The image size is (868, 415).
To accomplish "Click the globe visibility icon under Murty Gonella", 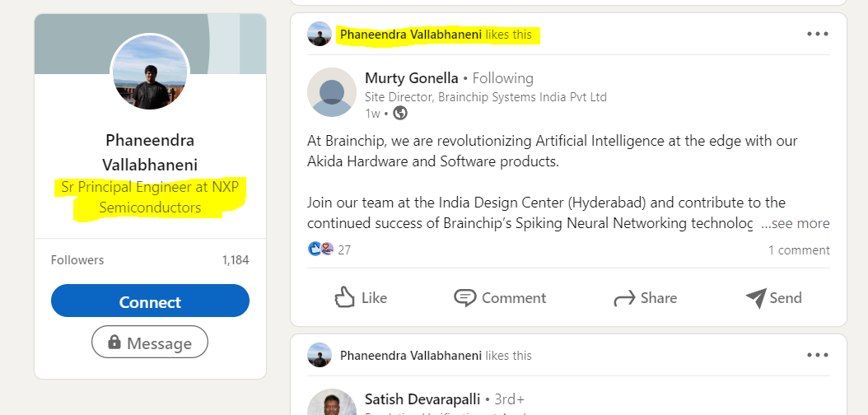I will (400, 114).
